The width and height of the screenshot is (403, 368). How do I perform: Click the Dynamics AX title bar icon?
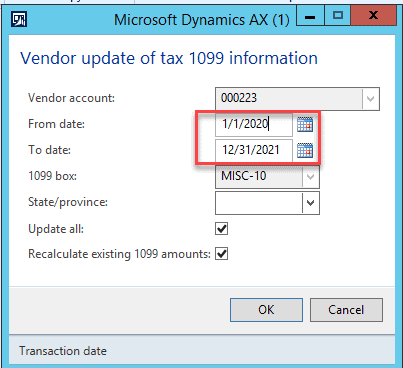pos(19,19)
